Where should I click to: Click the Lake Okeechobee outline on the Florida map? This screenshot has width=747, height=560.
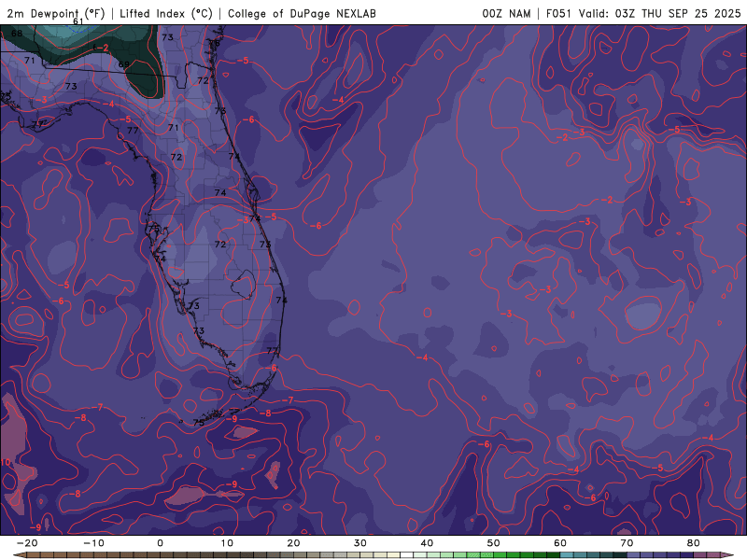click(x=244, y=285)
